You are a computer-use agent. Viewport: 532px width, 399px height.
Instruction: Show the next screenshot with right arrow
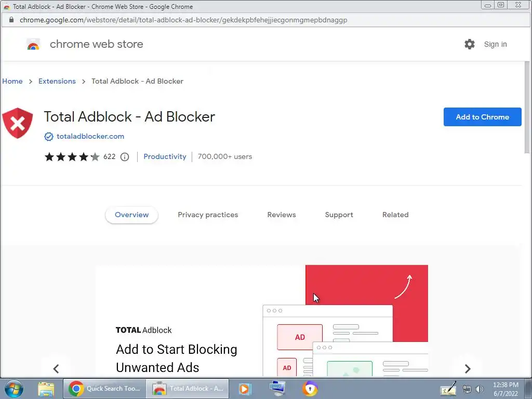tap(468, 368)
